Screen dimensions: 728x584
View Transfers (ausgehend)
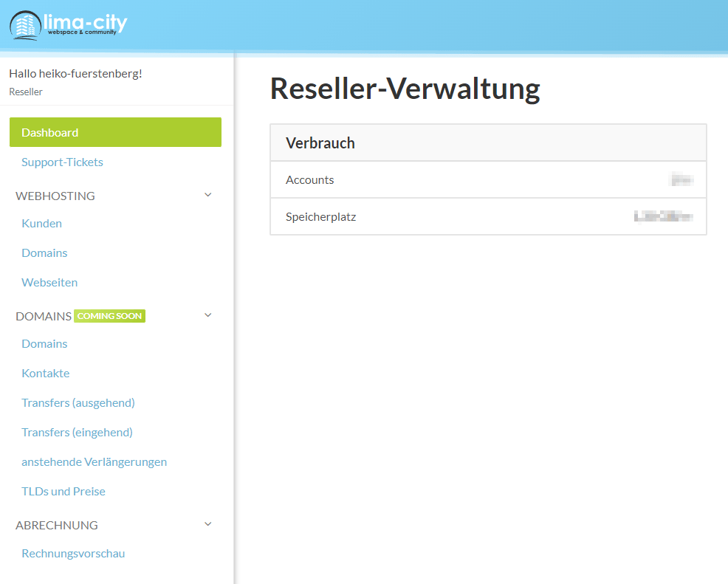(78, 402)
